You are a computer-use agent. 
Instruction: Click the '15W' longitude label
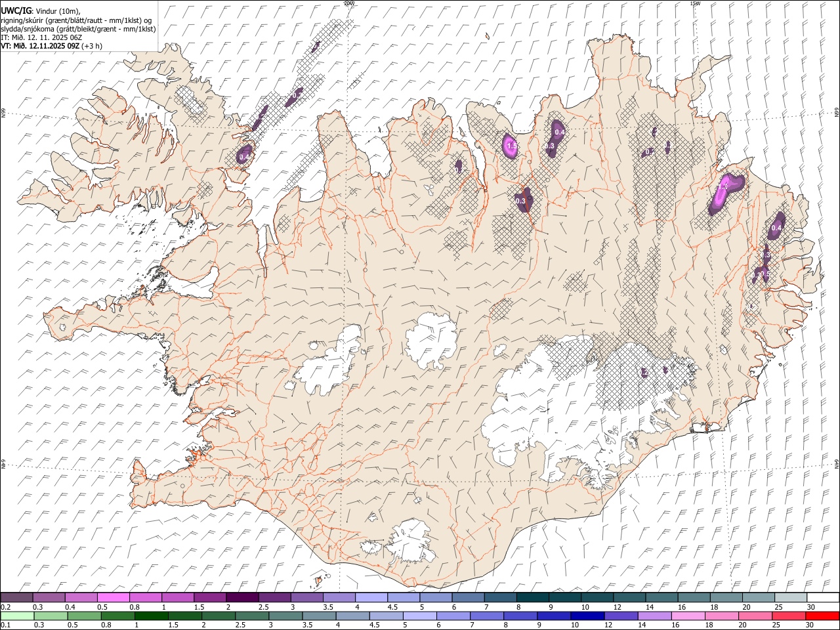point(695,3)
